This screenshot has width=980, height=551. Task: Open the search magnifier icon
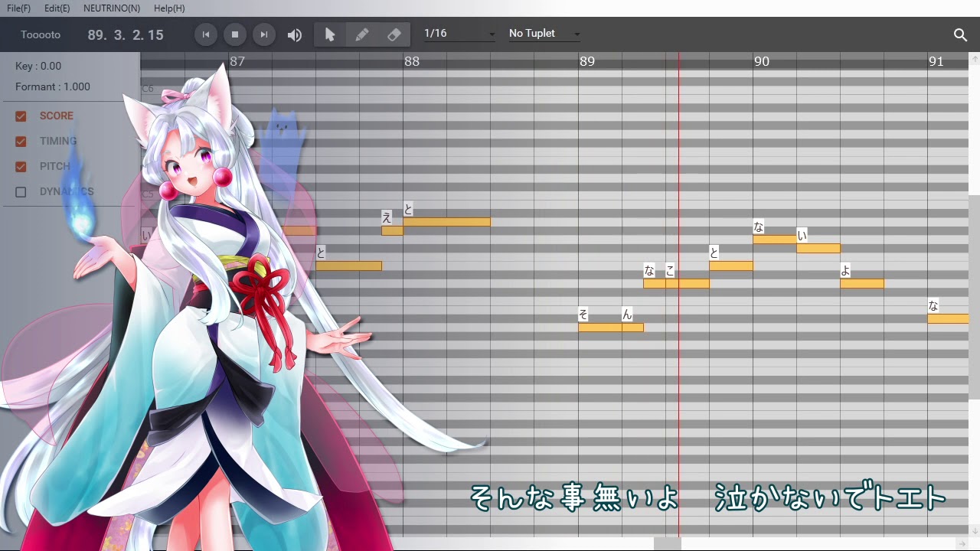(x=961, y=34)
